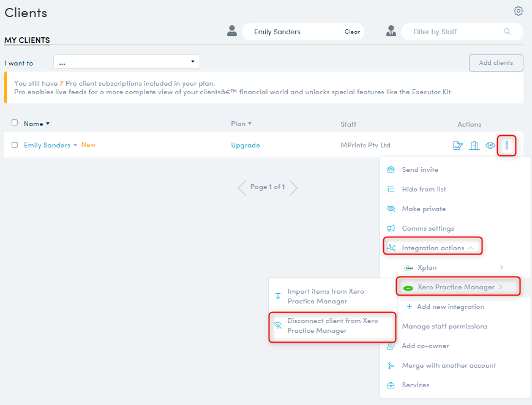Tick the select-all checkbox in the header
Image resolution: width=532 pixels, height=405 pixels.
click(x=15, y=122)
